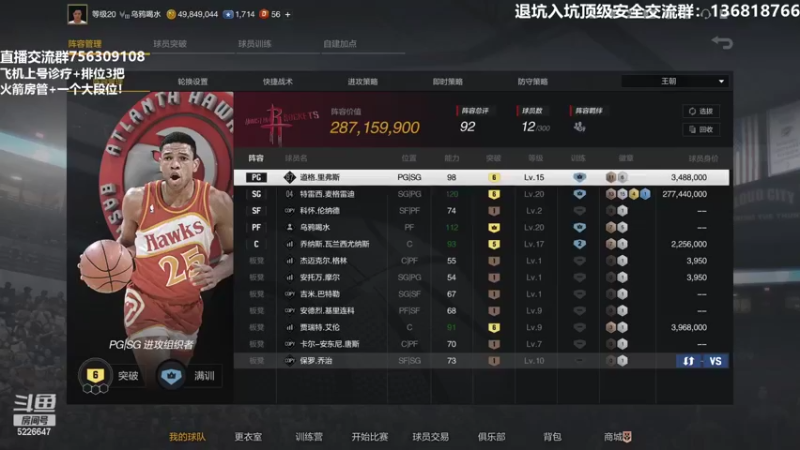Open 俱乐部 in bottom navigation
800x450 pixels.
(x=491, y=437)
